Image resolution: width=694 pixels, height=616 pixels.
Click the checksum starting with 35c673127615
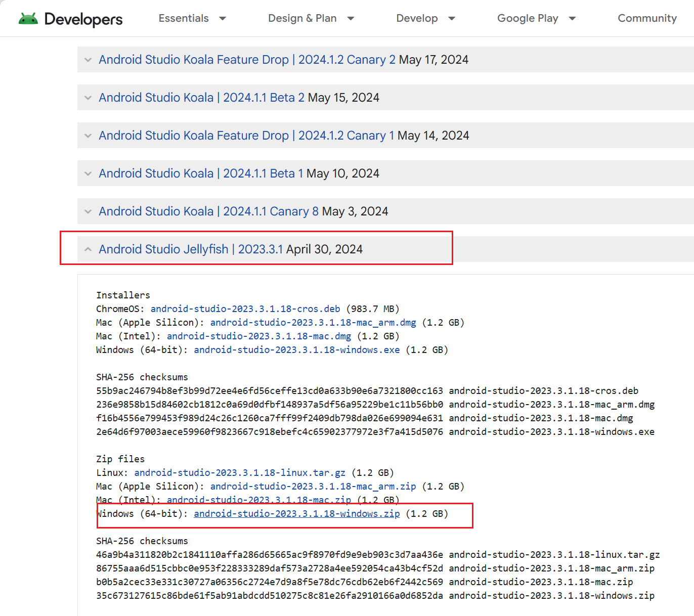270,596
